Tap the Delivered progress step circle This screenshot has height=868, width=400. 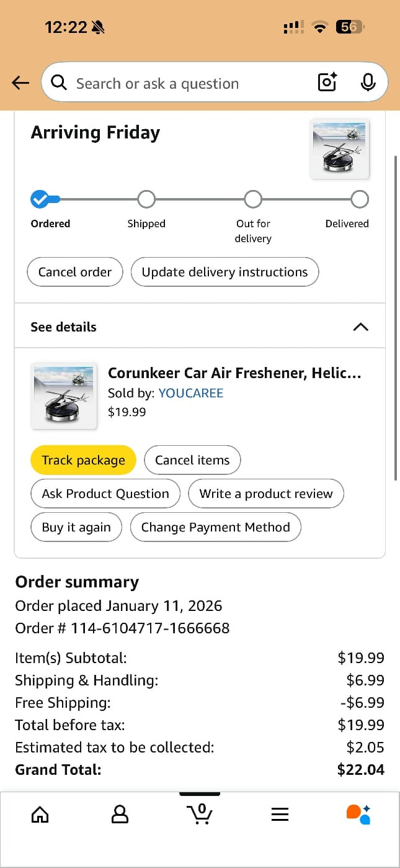pos(360,199)
